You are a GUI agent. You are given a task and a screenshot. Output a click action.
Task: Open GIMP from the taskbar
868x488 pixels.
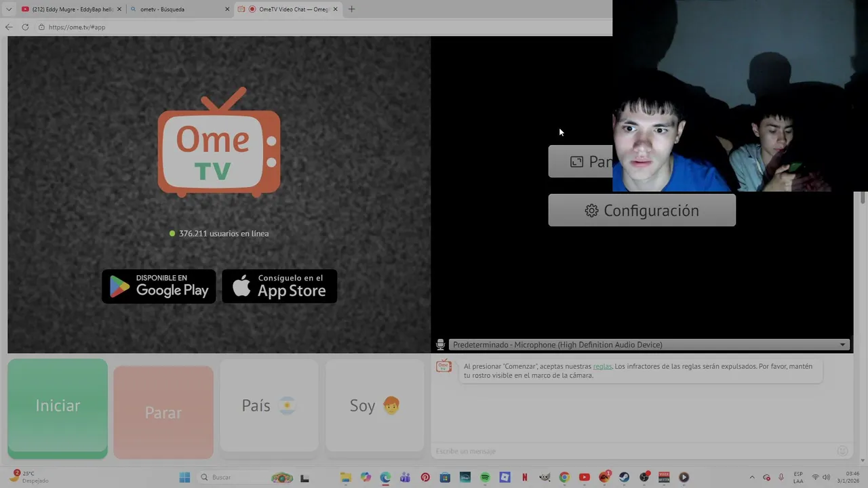(x=545, y=477)
